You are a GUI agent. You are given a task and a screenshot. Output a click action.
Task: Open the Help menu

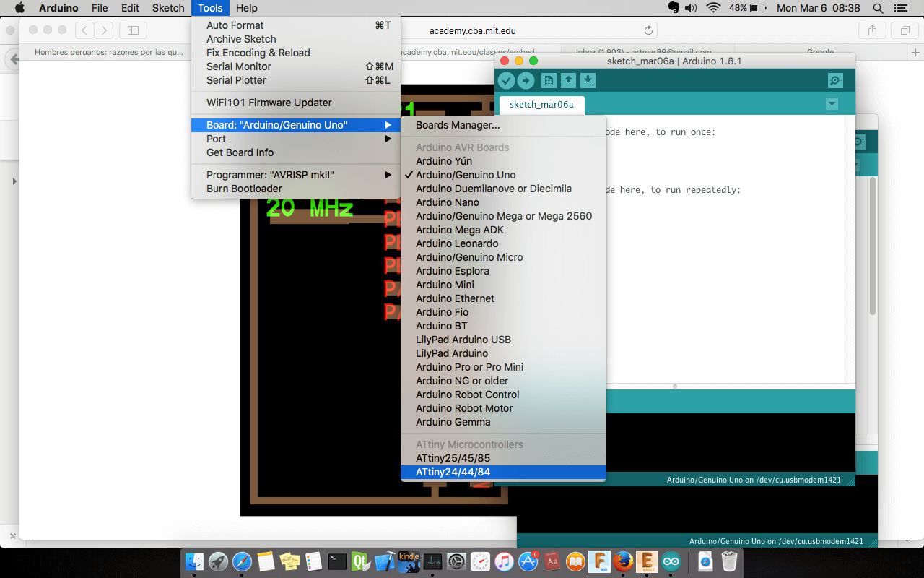[x=247, y=8]
